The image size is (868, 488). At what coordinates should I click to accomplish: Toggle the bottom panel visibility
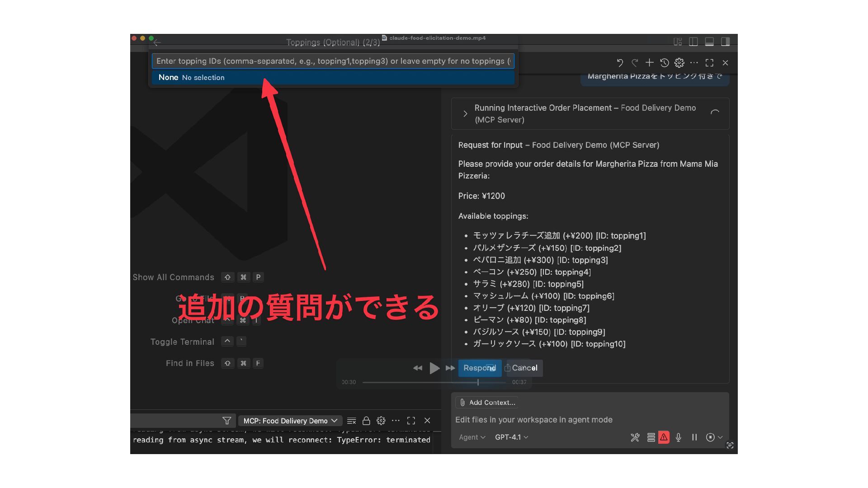709,42
